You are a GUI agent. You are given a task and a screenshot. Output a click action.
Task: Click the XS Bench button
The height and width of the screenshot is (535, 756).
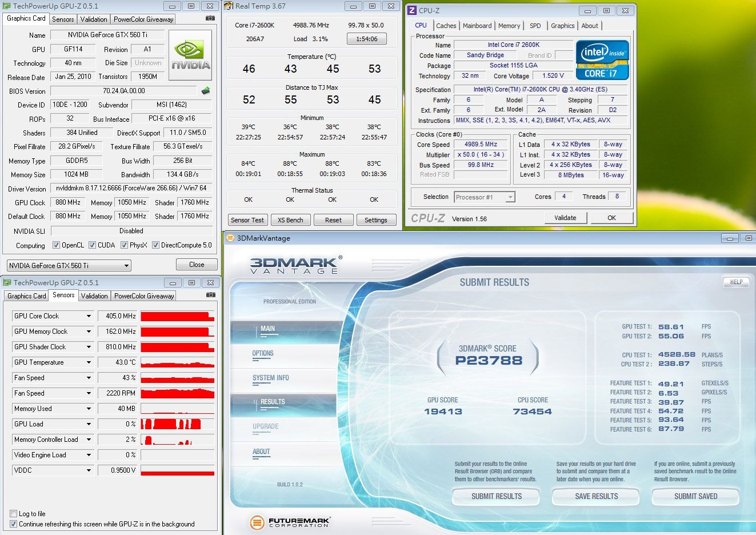[x=290, y=220]
